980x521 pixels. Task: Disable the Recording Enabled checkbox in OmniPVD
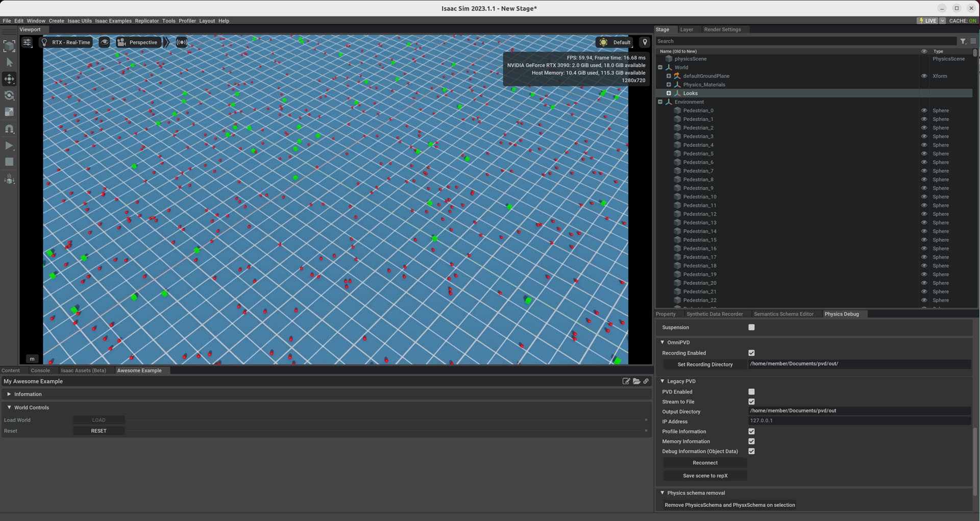(x=751, y=353)
